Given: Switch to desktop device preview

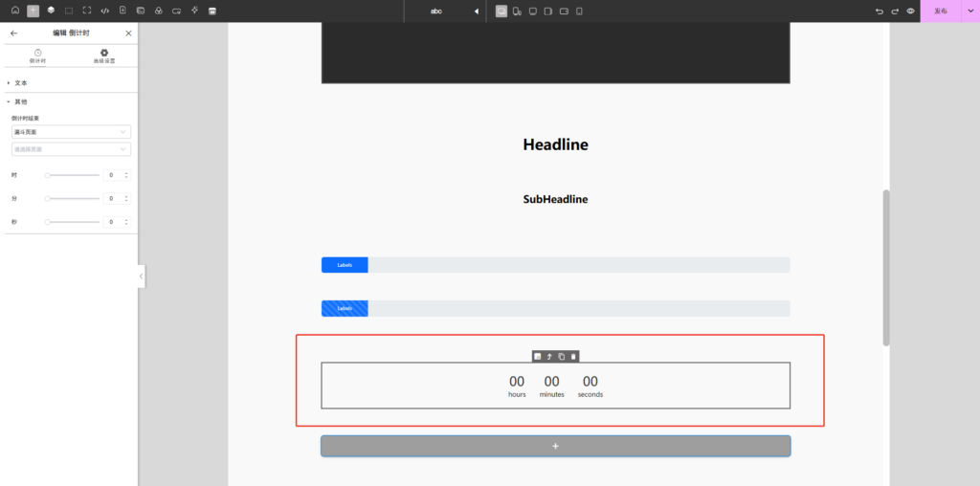Looking at the screenshot, I should click(501, 11).
